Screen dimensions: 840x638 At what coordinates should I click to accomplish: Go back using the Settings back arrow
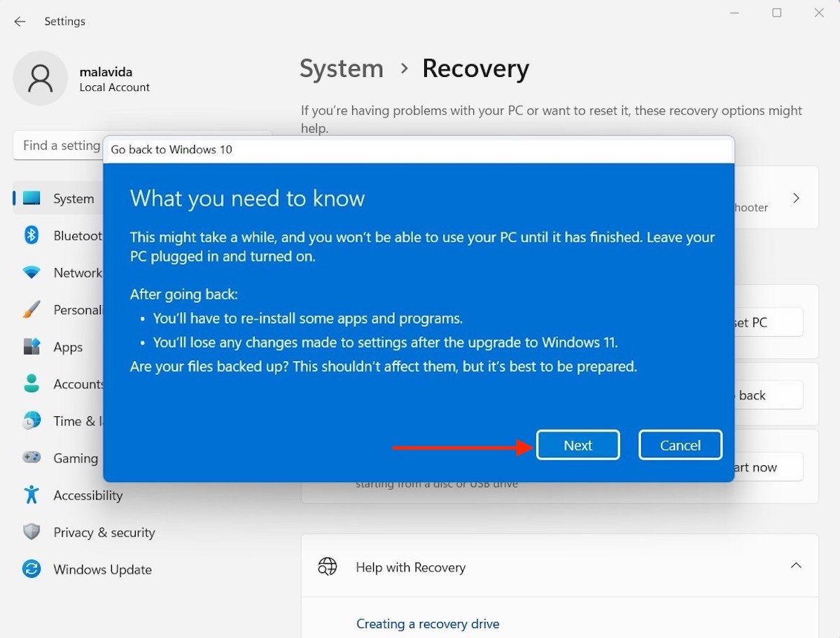(x=20, y=22)
